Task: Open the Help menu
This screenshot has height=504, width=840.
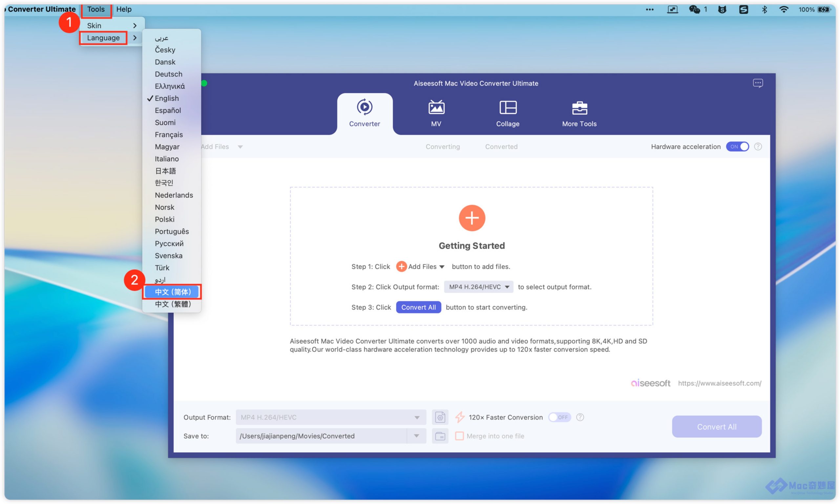Action: click(124, 9)
